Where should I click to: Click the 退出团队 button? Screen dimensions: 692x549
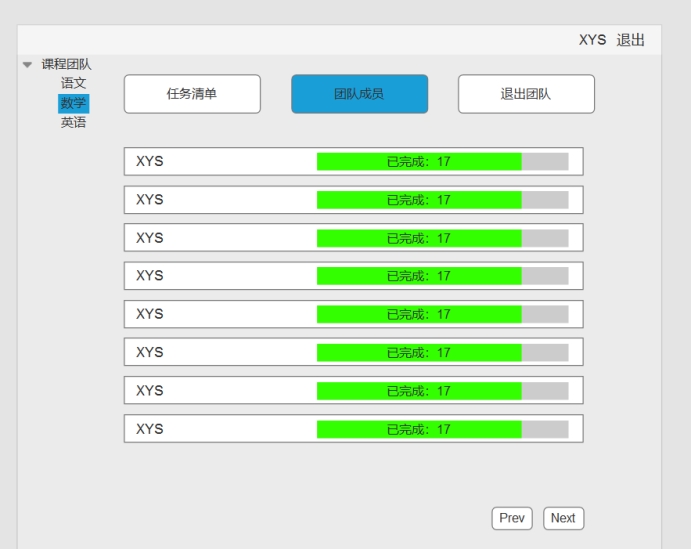[526, 94]
